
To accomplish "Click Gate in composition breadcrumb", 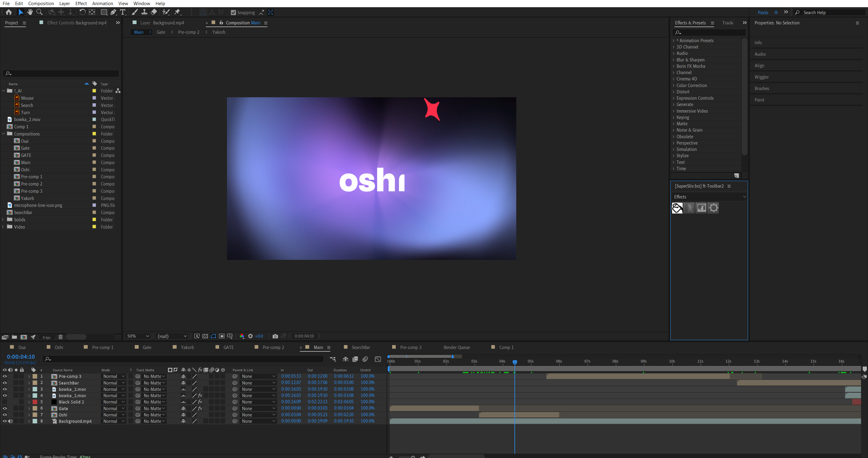I will pos(161,32).
